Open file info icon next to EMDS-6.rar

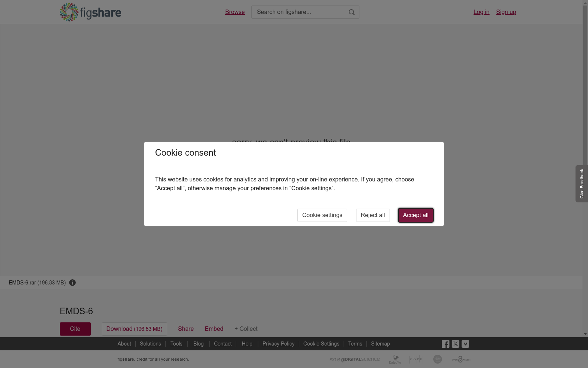point(72,283)
